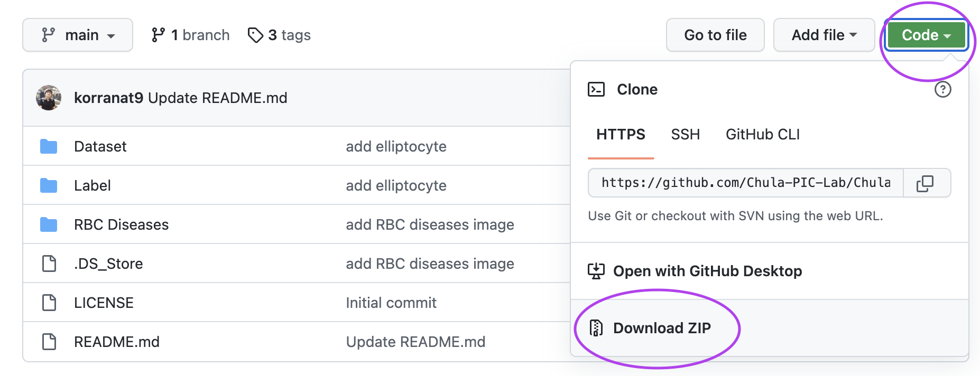Viewport: 980px width, 376px height.
Task: Open the README.md file link
Action: (117, 342)
